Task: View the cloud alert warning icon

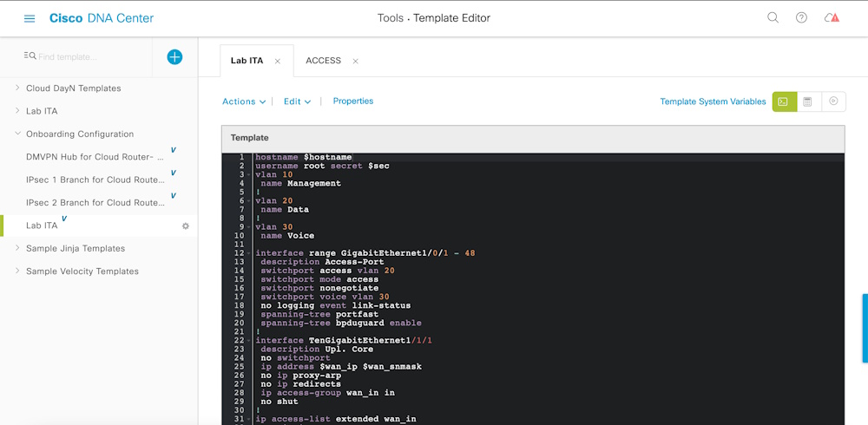Action: 832,17
